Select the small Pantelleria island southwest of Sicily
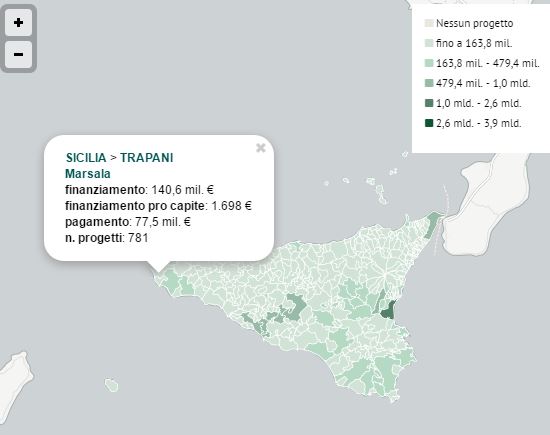The height and width of the screenshot is (435, 550). click(x=112, y=385)
